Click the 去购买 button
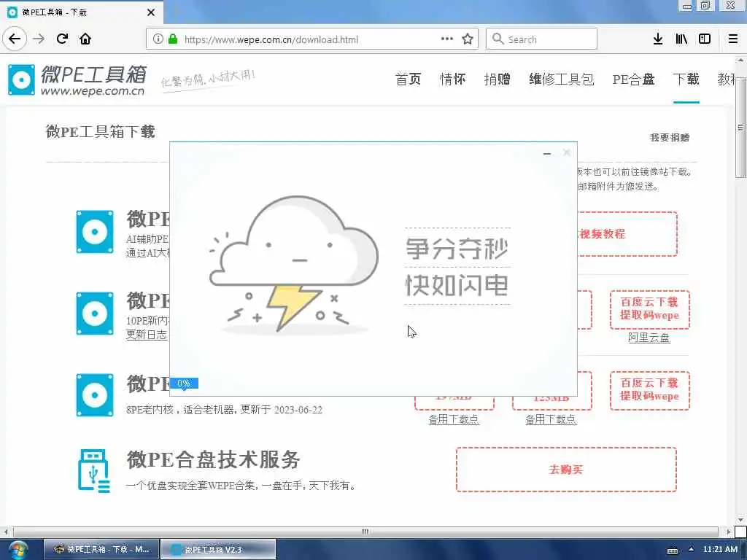The width and height of the screenshot is (747, 560). tap(566, 470)
